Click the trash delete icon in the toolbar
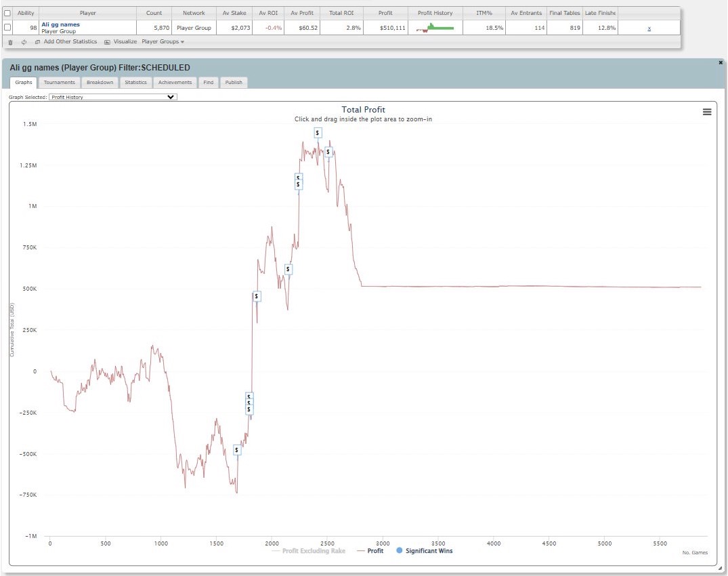Viewport: 728px width, 576px height. pos(10,42)
